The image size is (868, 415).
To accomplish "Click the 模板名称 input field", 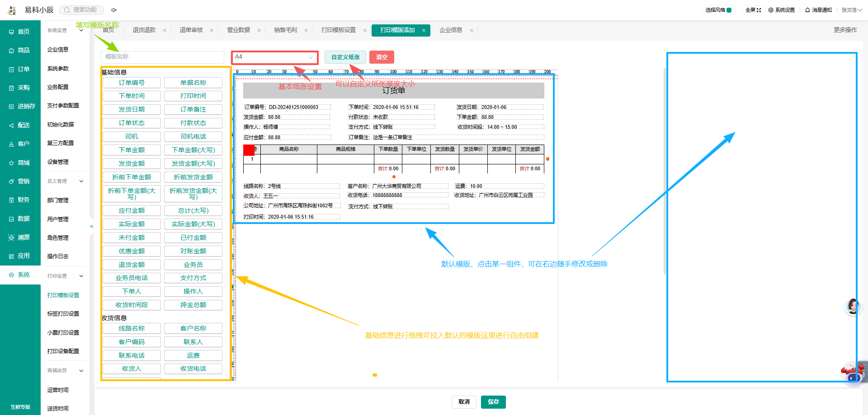I will coord(162,57).
